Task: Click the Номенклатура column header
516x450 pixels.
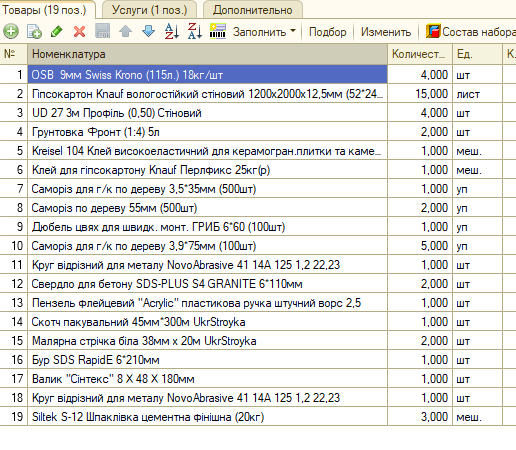Action: pos(207,54)
